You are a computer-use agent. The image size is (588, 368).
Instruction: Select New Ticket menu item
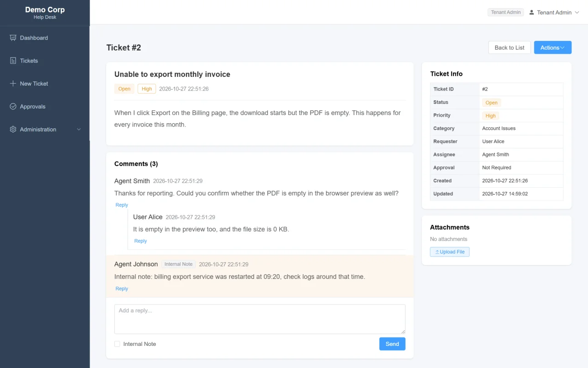click(45, 84)
